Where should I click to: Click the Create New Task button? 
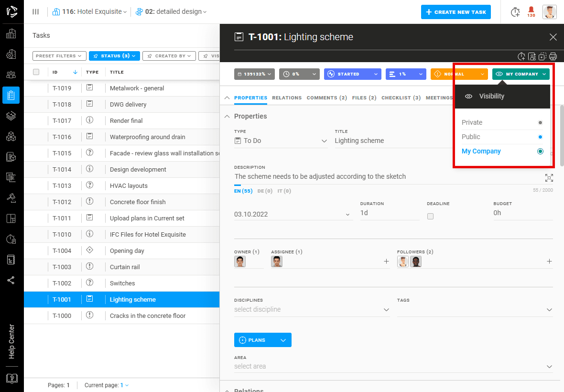[x=456, y=12]
